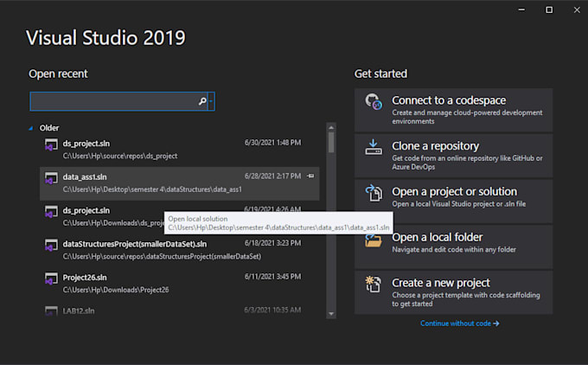Collapse the Older group in recent list
Image resolution: width=588 pixels, height=365 pixels.
tap(33, 128)
